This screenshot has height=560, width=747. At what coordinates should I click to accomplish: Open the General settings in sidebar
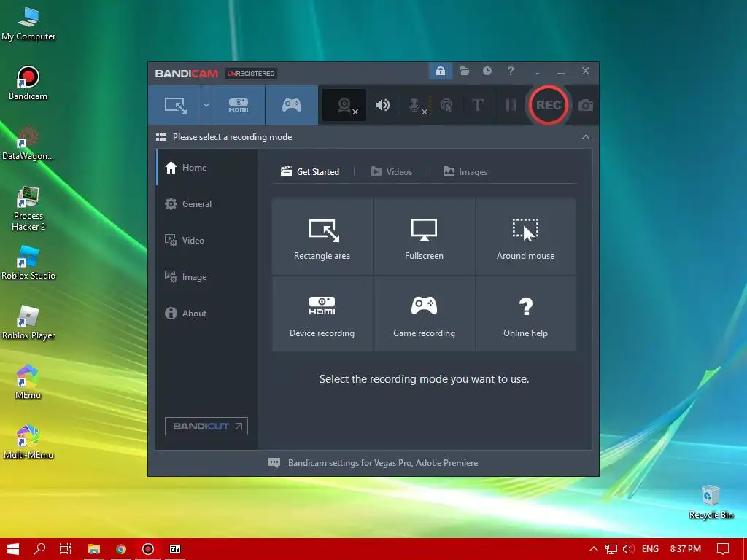click(x=206, y=204)
